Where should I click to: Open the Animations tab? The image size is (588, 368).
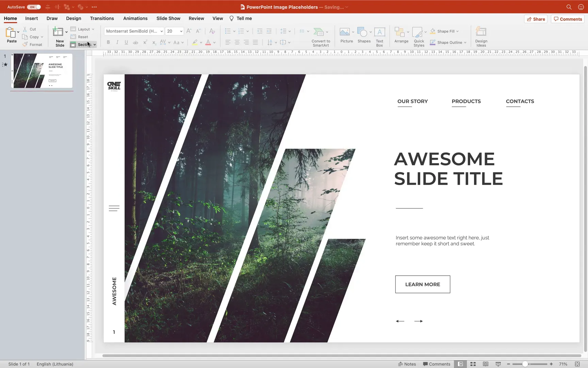(x=135, y=18)
